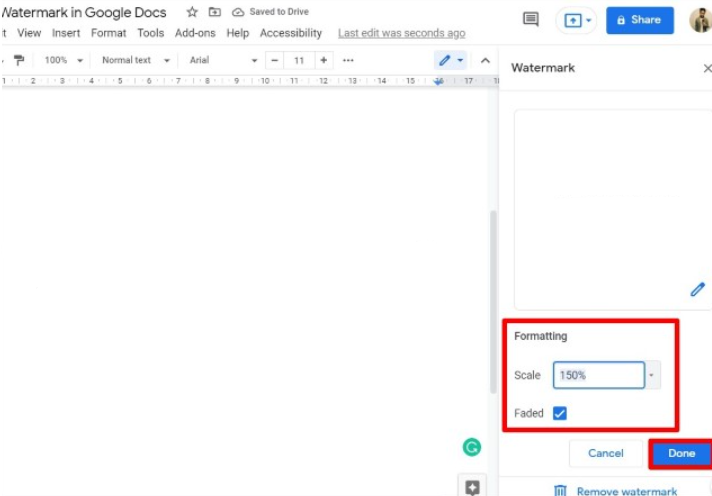Click the Explore button at bottom
The height and width of the screenshot is (496, 712).
(x=472, y=487)
